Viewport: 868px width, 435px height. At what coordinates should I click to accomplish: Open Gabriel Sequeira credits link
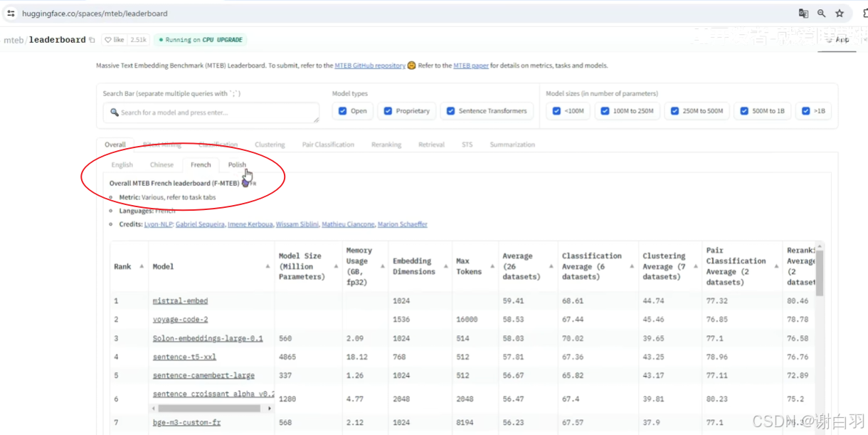pyautogui.click(x=200, y=224)
